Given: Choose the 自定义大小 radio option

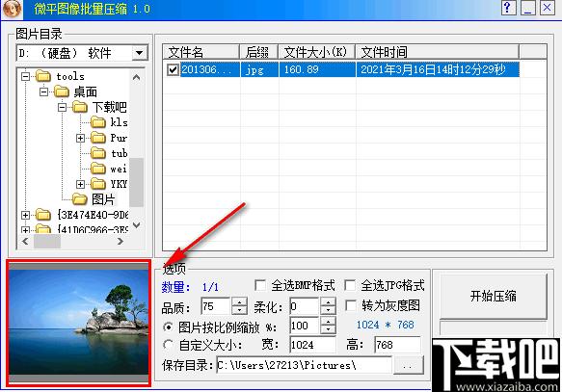Looking at the screenshot, I should 168,345.
